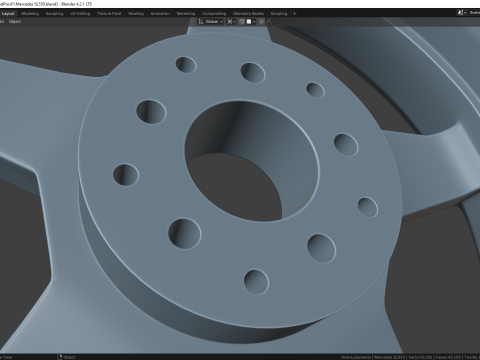Click the Faces count in status bar

448,357
